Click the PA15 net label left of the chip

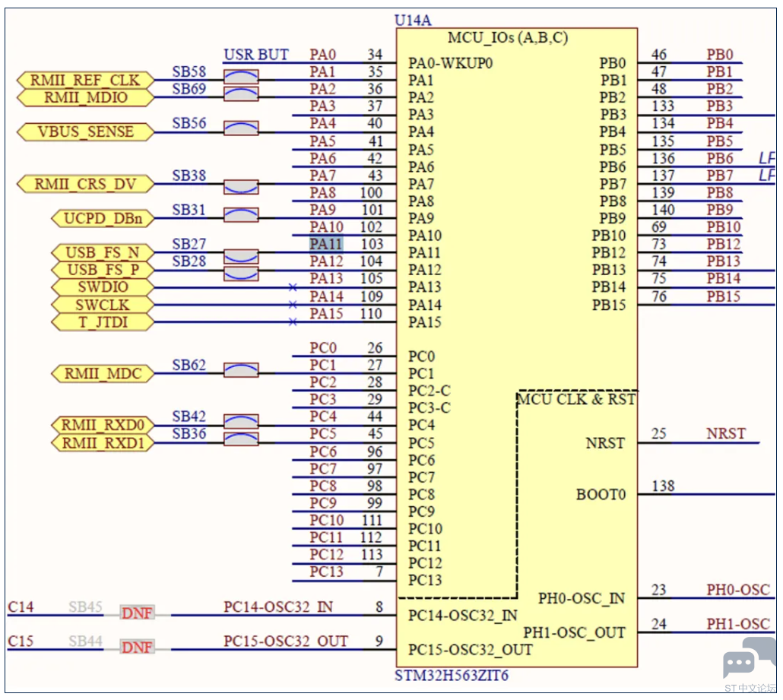point(326,314)
